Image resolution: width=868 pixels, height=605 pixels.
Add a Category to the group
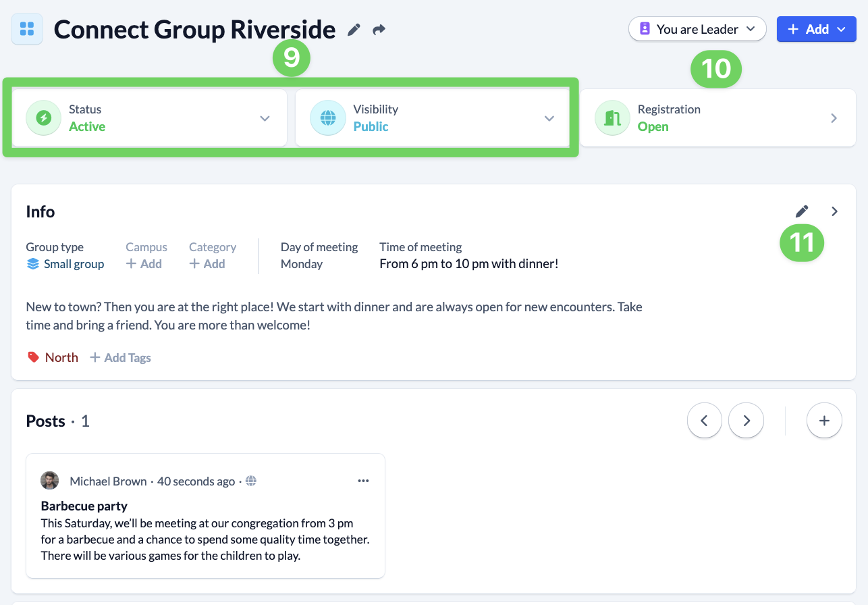click(207, 264)
